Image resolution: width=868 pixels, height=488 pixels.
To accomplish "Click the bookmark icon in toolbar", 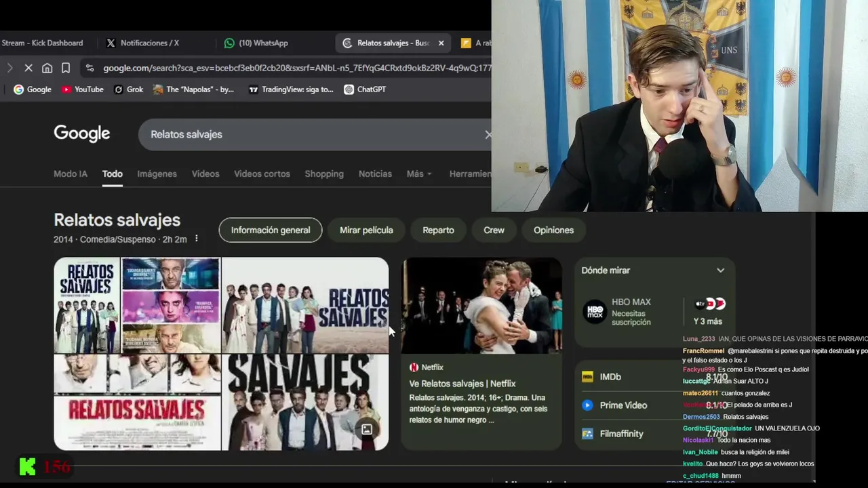I will point(66,68).
